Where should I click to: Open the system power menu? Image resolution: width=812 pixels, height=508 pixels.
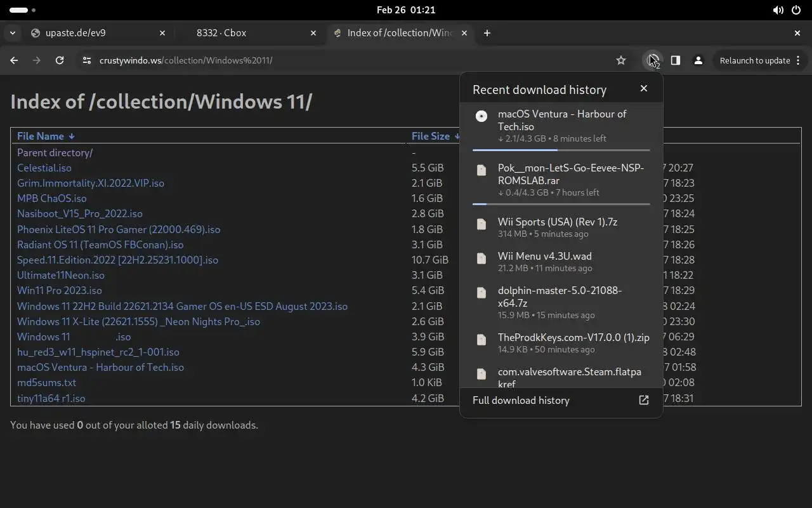point(797,10)
